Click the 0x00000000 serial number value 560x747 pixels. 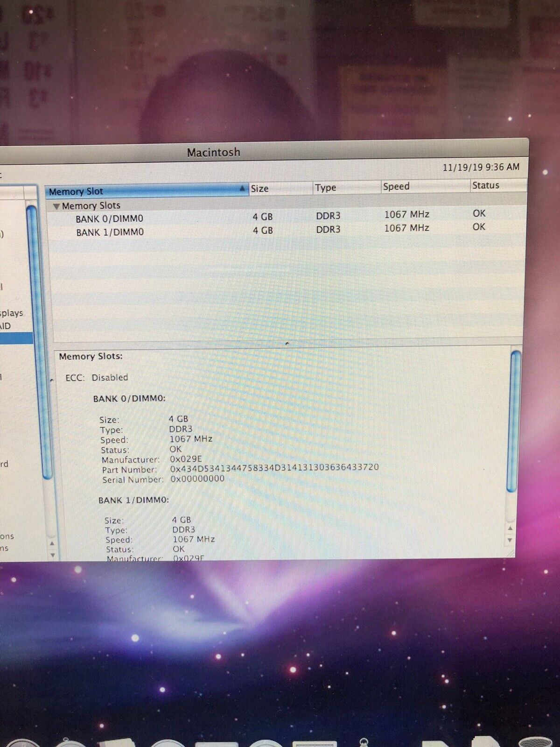tap(197, 479)
